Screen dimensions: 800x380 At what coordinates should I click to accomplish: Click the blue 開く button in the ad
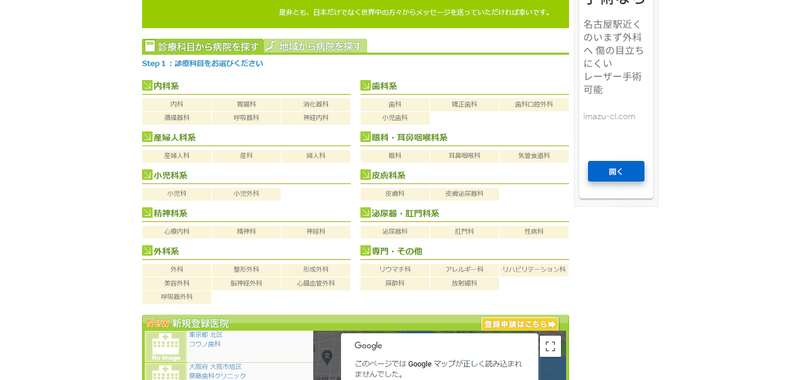click(x=616, y=171)
